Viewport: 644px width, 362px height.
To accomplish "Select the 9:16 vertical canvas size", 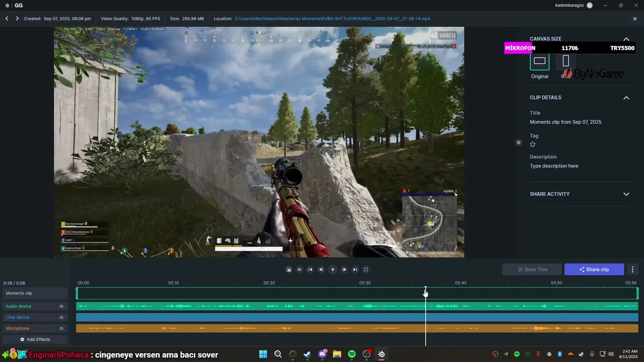I will tap(566, 61).
